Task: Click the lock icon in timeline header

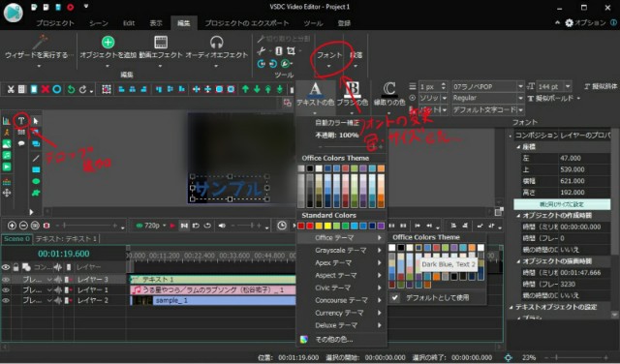Action: coord(15,267)
